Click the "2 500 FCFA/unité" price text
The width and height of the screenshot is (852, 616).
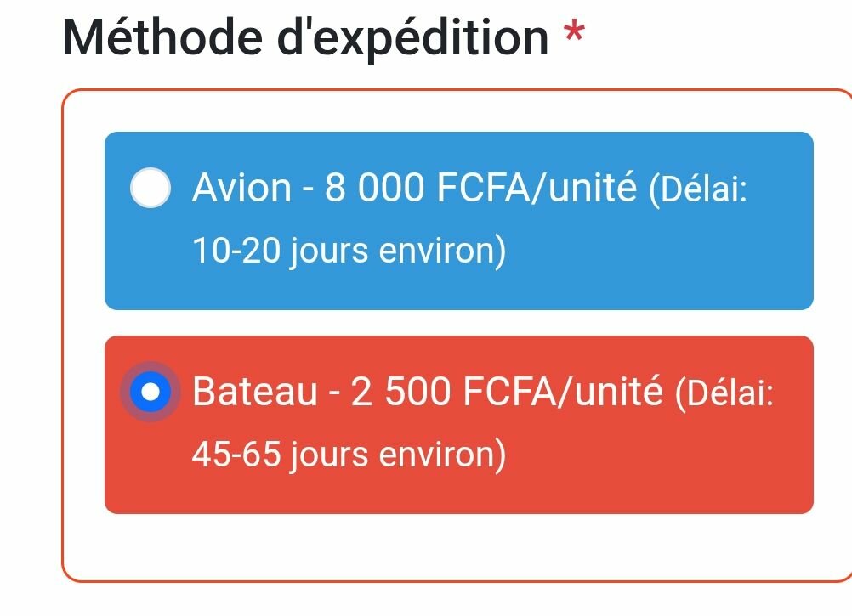(506, 392)
